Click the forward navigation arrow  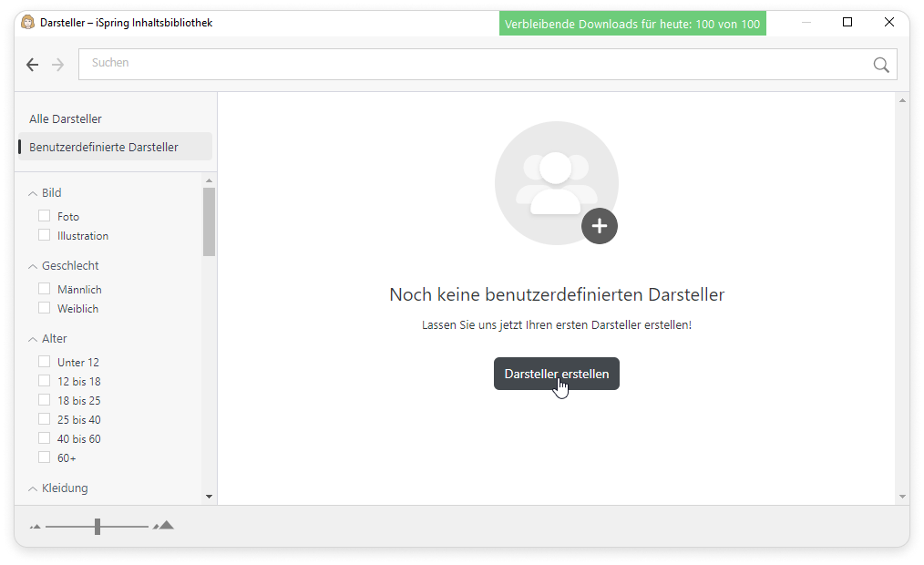click(58, 65)
